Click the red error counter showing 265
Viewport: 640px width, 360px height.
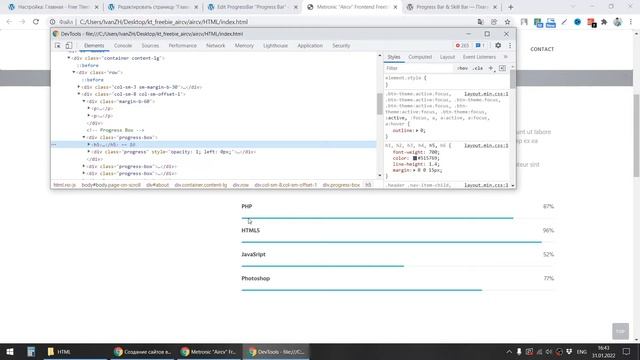click(462, 45)
